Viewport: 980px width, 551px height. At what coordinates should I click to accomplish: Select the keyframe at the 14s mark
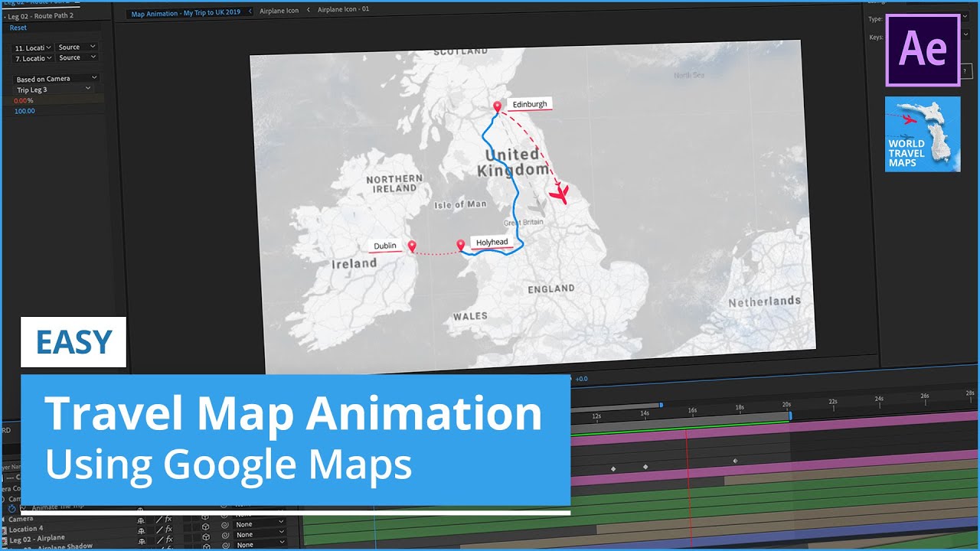645,466
